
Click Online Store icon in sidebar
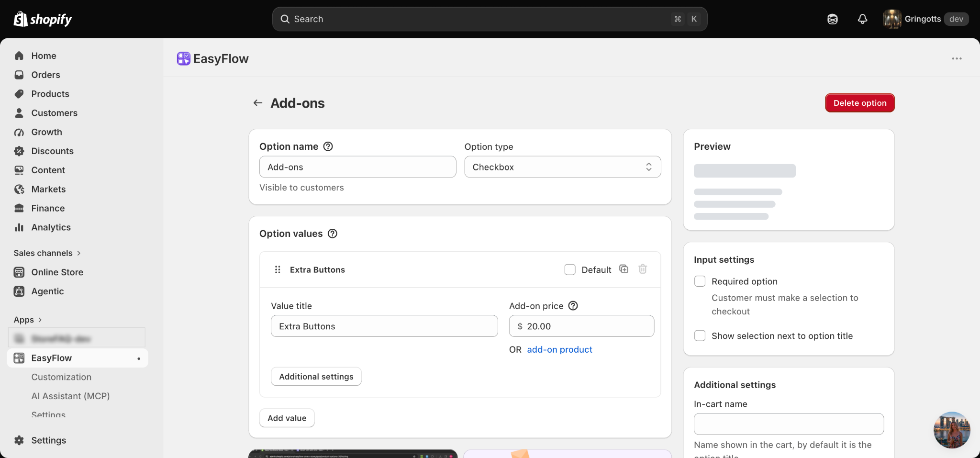[x=19, y=272]
